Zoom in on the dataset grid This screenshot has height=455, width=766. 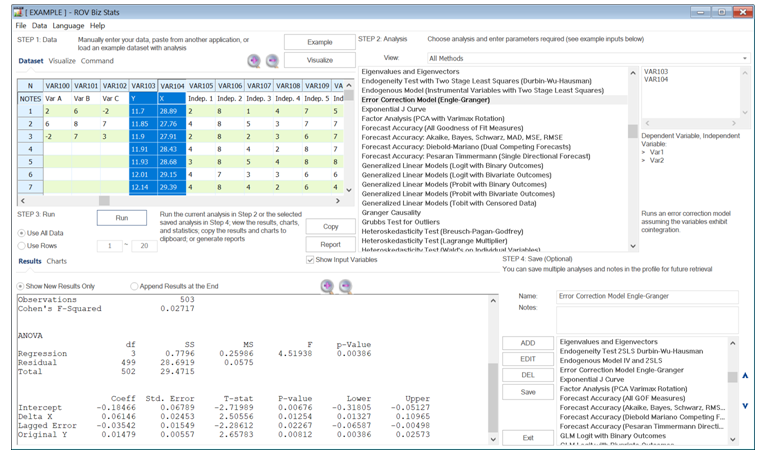pos(254,61)
